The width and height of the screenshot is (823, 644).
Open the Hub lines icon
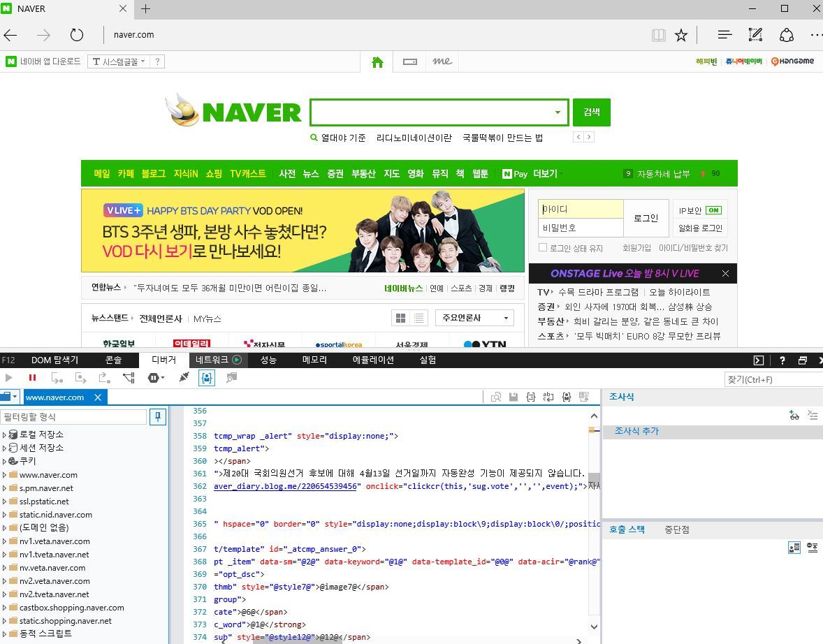tap(725, 35)
